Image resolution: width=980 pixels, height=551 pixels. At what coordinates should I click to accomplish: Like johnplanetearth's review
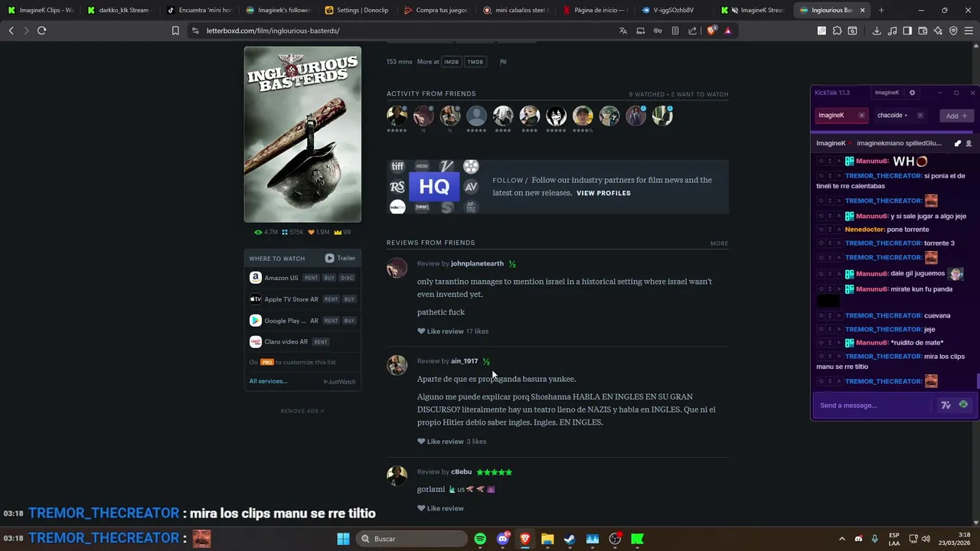[x=440, y=331]
